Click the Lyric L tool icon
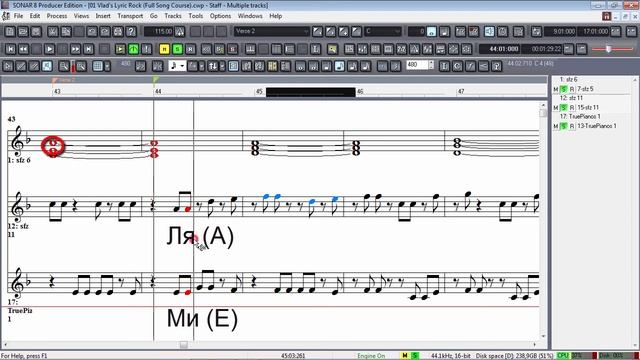Image resolution: width=640 pixels, height=360 pixels. (x=444, y=66)
